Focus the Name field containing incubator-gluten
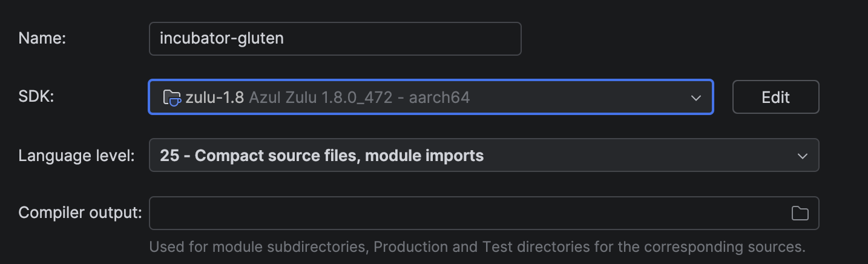Viewport: 868px width, 264px height. (x=335, y=39)
